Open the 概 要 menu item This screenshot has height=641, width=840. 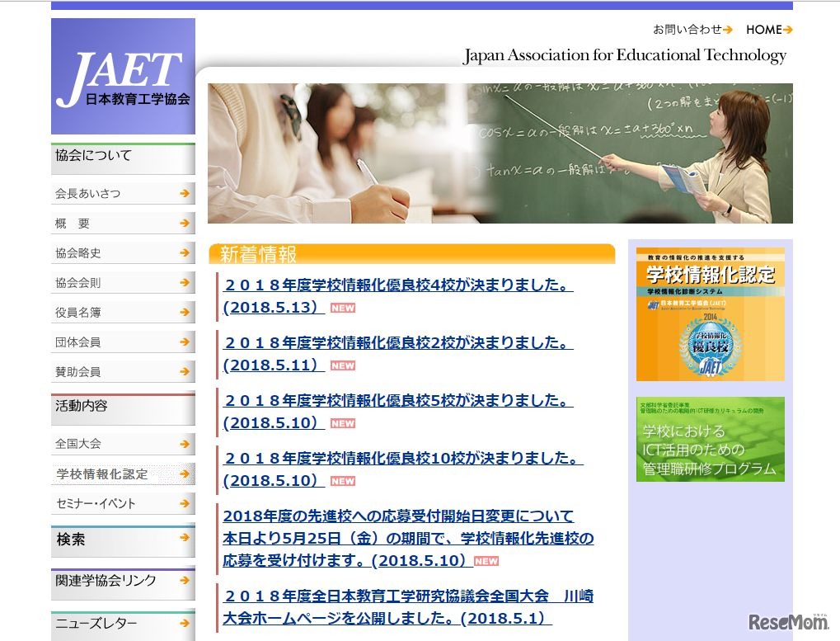123,223
